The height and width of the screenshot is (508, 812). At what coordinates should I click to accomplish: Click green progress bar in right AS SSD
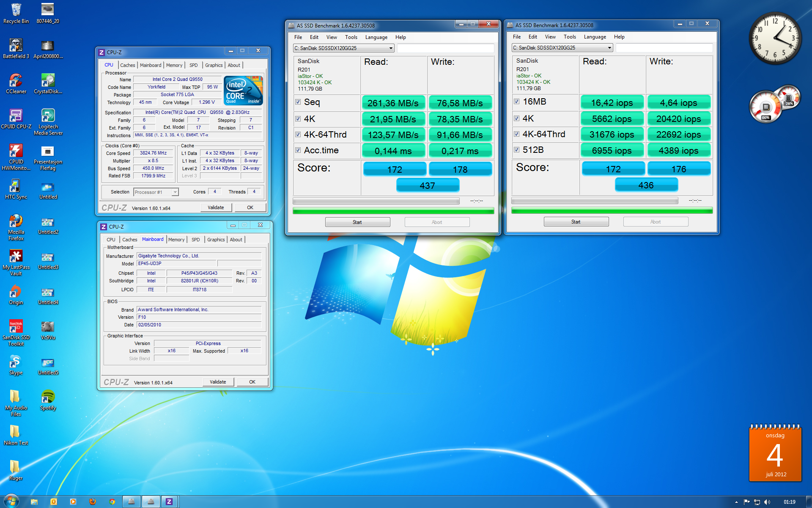[x=612, y=210]
